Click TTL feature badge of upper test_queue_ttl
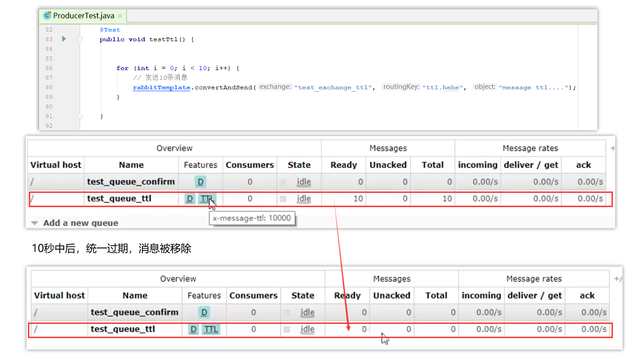This screenshot has width=644, height=361. [x=207, y=199]
